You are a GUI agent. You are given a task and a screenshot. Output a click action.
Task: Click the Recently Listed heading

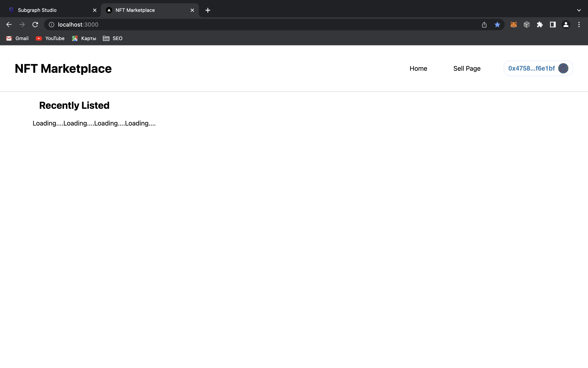pos(74,105)
